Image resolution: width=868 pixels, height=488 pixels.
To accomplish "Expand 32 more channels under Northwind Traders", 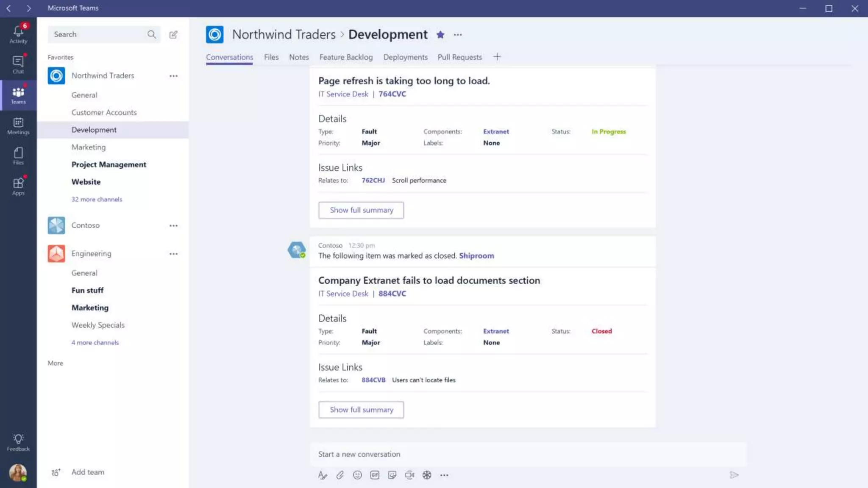I will pos(97,199).
